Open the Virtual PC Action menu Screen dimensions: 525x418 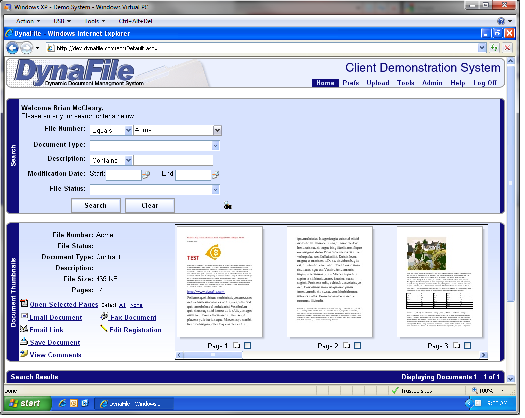pos(28,21)
